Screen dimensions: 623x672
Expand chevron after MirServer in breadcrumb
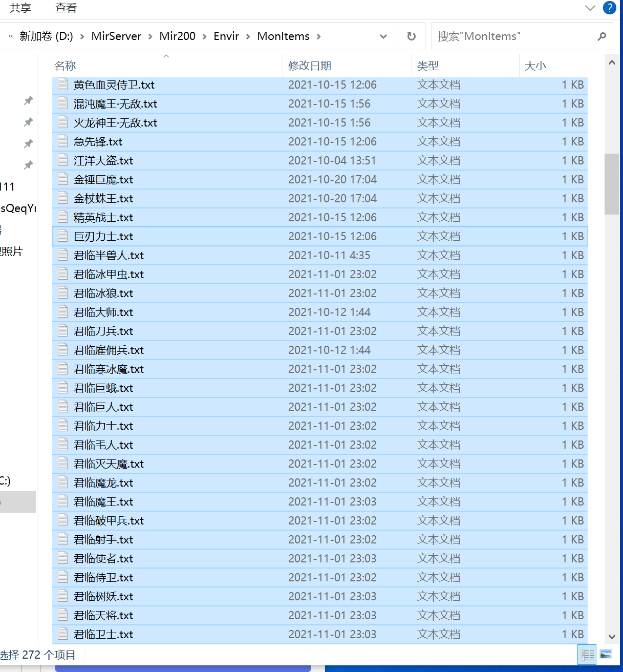(150, 36)
